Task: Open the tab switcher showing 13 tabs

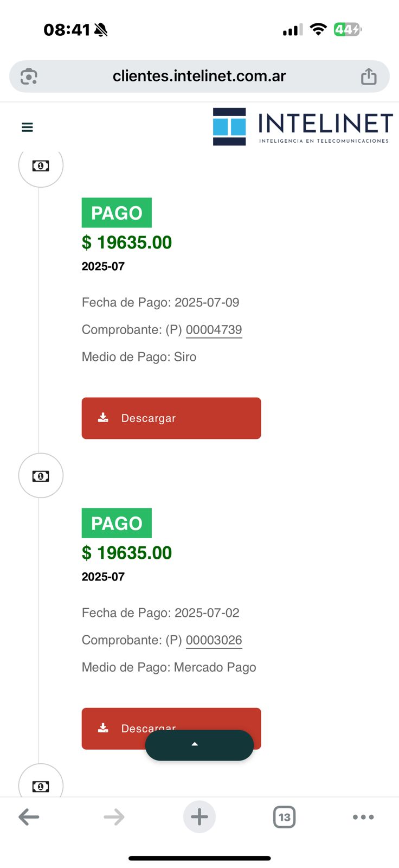Action: coord(284,816)
